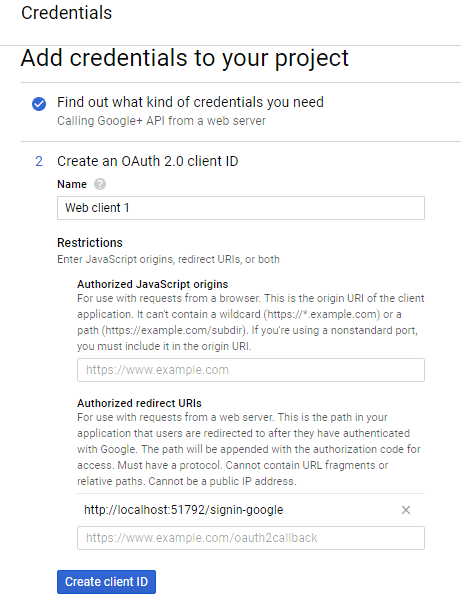The height and width of the screenshot is (595, 461).
Task: Click the redirect URIs description paragraph
Action: pyautogui.click(x=249, y=449)
